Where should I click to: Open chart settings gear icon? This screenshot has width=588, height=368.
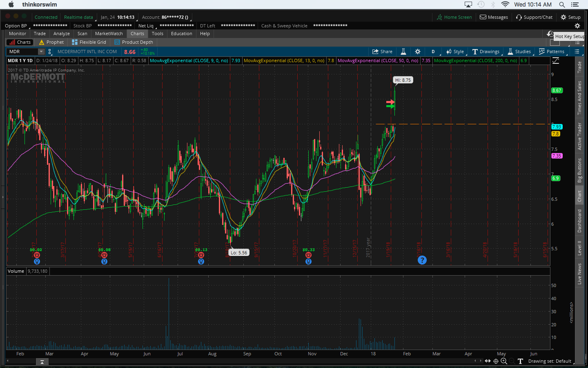tap(417, 52)
